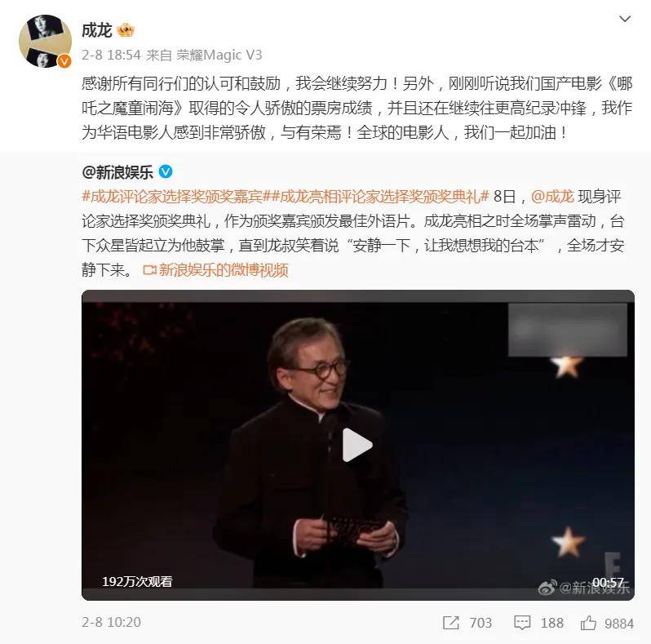Open the post options chevron menu
The width and height of the screenshot is (651, 644).
click(x=625, y=19)
